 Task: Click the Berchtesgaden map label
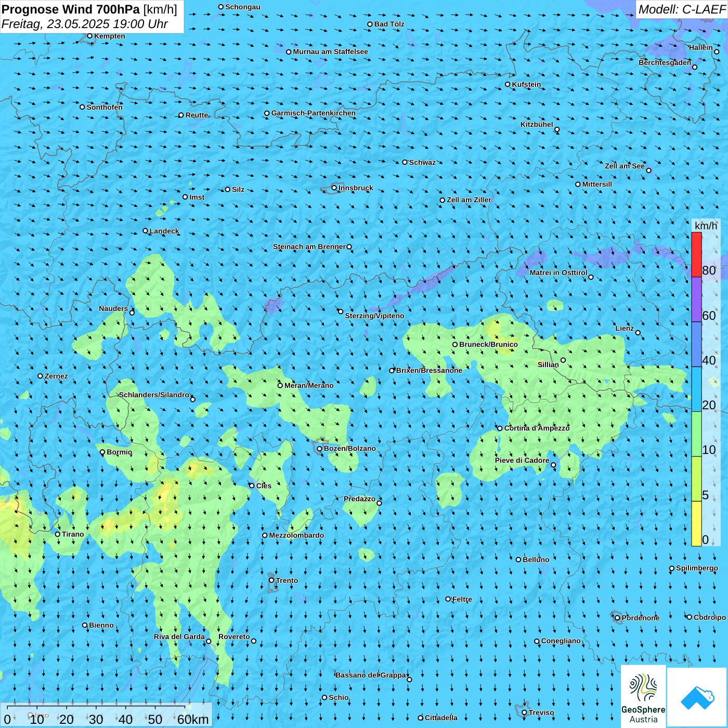tap(665, 62)
